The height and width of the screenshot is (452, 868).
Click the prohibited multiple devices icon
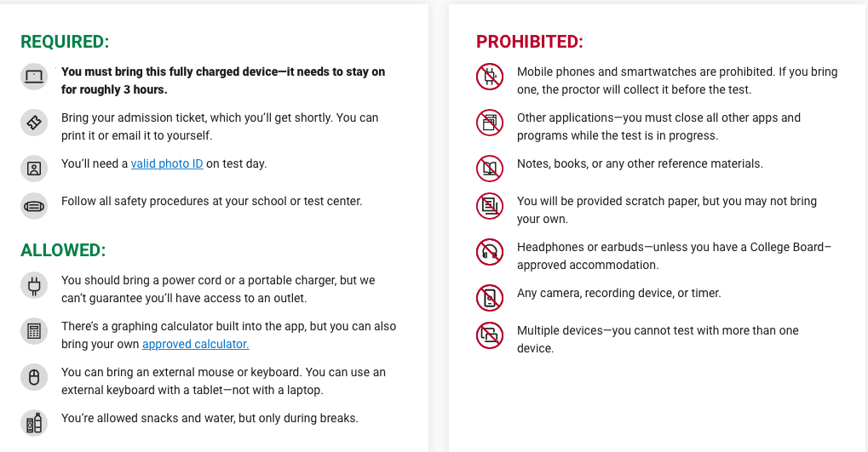tap(489, 335)
